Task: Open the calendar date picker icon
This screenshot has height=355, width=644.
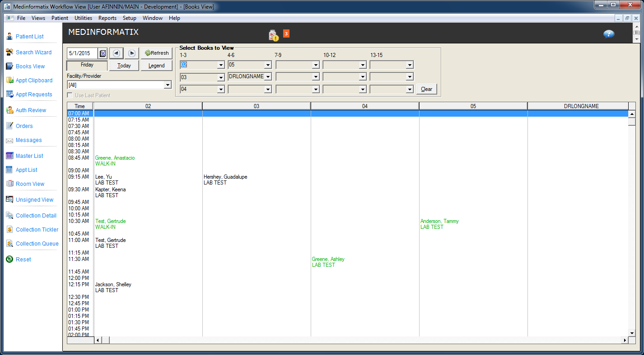Action: 103,53
